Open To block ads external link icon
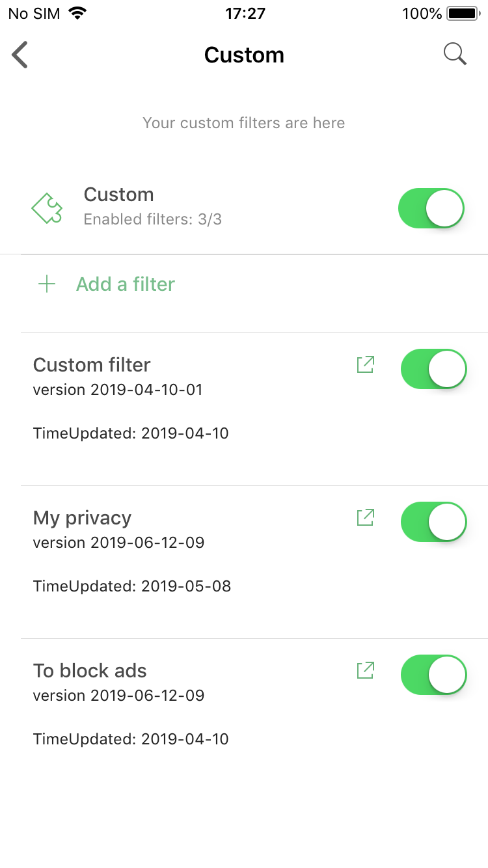This screenshot has height=868, width=488. pyautogui.click(x=366, y=670)
